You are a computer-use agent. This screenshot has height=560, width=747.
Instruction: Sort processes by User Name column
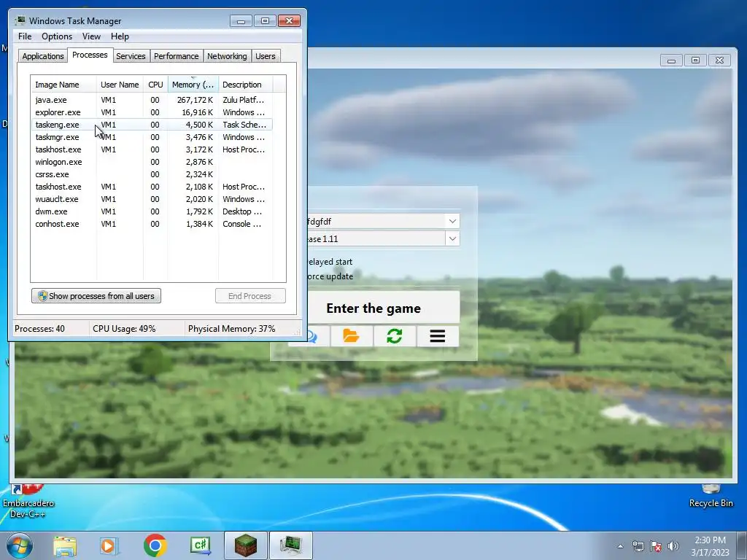(120, 85)
